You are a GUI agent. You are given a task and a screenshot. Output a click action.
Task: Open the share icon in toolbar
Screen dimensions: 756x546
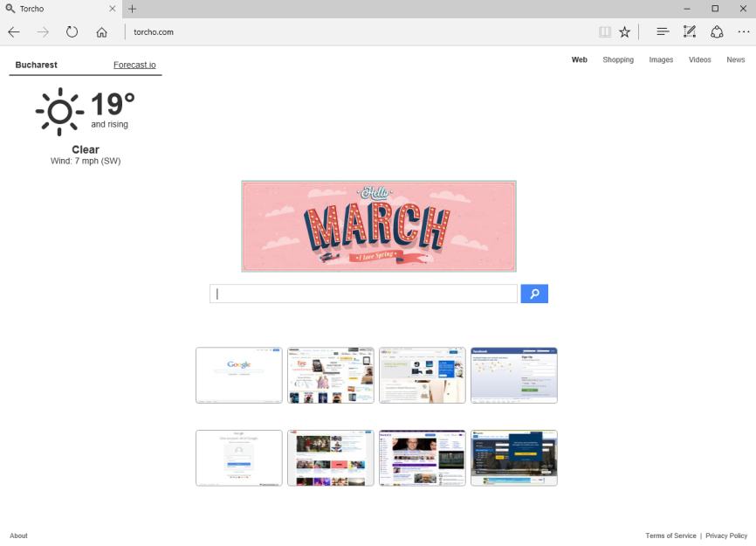click(x=717, y=32)
